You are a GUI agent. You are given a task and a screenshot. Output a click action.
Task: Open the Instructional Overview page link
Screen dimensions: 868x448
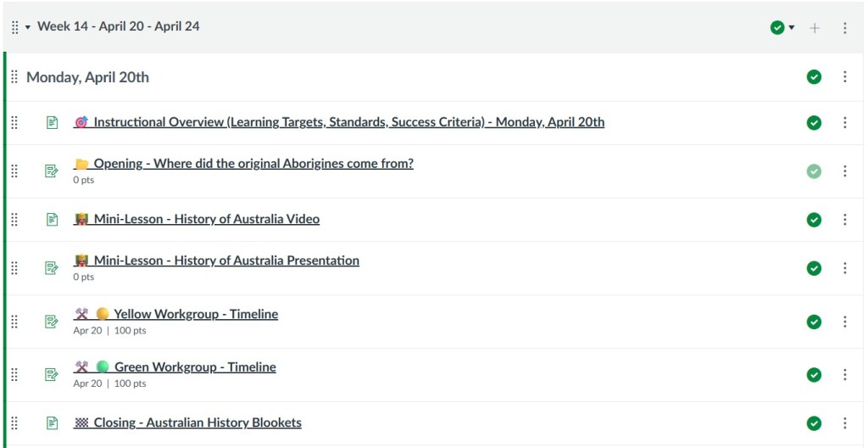[x=348, y=122]
